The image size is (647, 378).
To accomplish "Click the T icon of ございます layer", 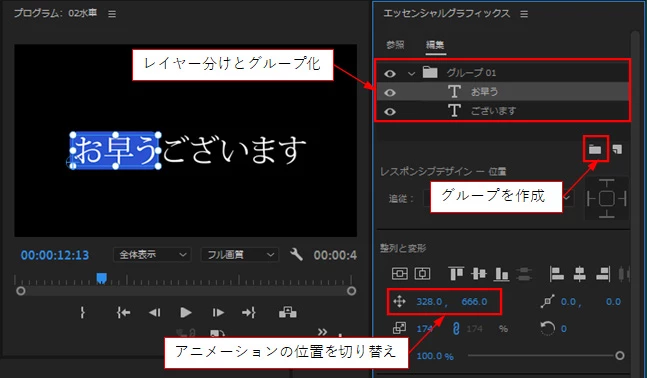I will pos(454,110).
